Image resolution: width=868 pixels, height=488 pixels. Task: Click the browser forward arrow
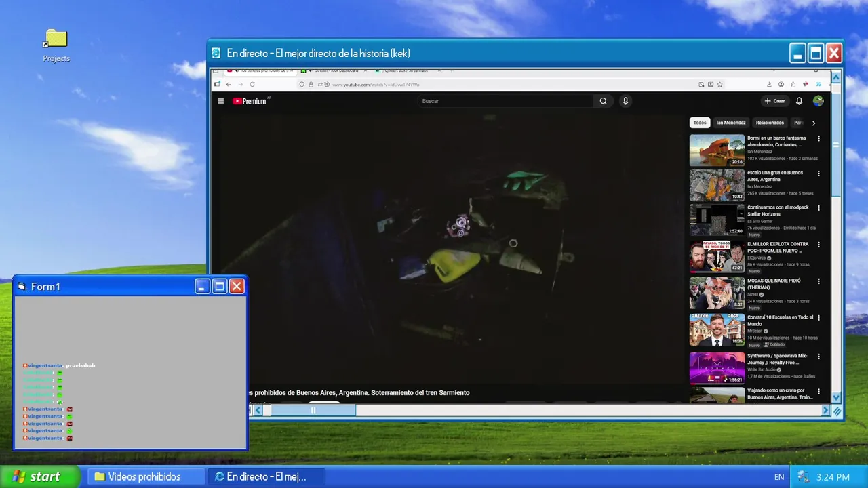[x=240, y=84]
